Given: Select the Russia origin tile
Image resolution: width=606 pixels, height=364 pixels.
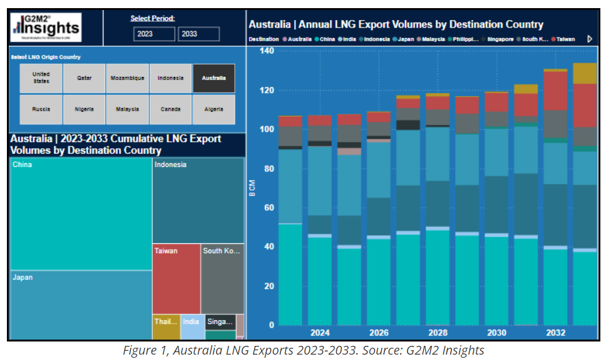Looking at the screenshot, I should point(41,109).
